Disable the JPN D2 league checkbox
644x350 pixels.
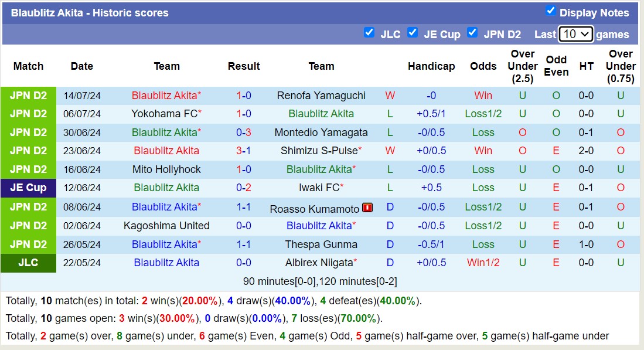click(472, 32)
